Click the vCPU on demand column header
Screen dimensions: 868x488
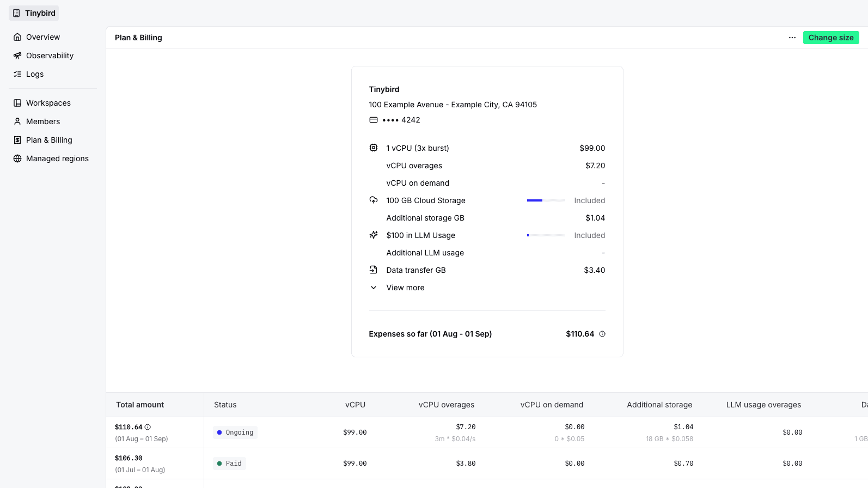(552, 405)
